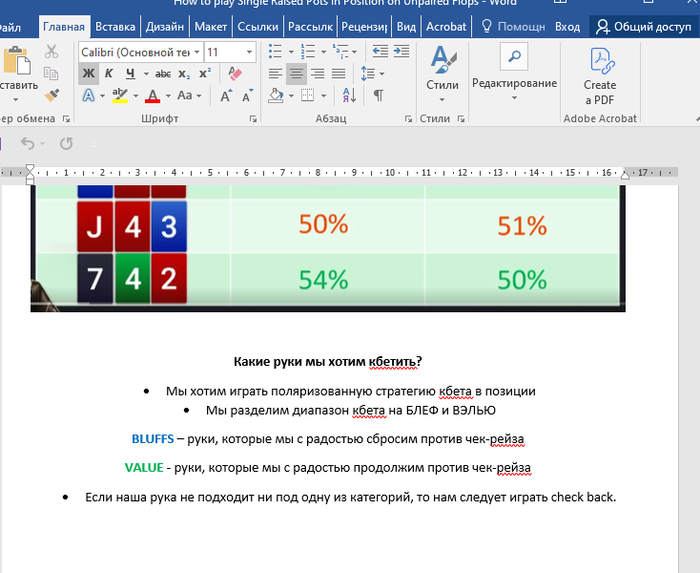Apply numbered list
This screenshot has height=573, width=700.
coord(308,52)
